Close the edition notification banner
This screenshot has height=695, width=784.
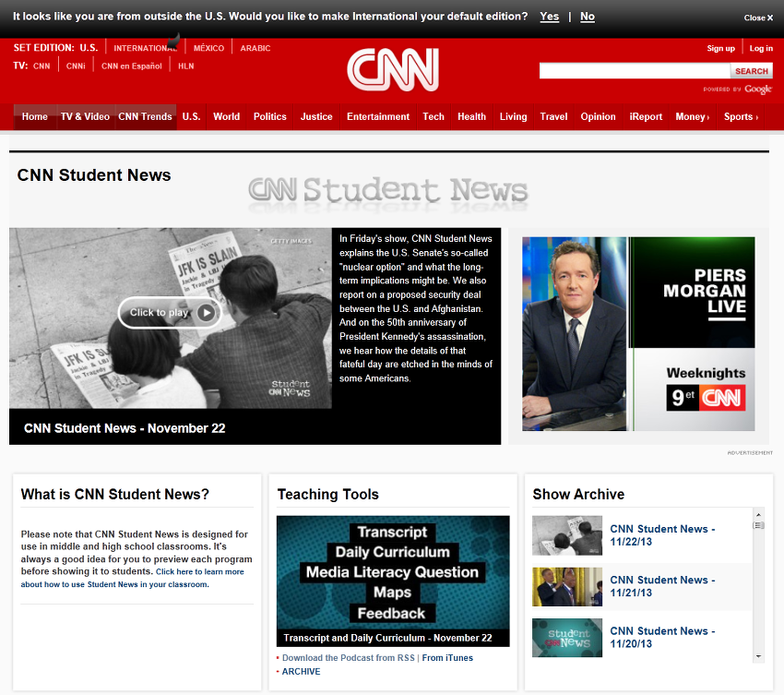pos(758,18)
